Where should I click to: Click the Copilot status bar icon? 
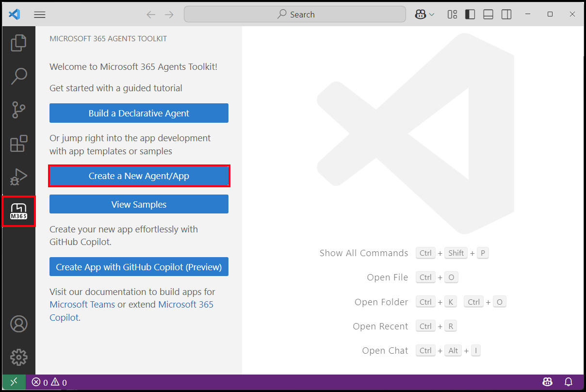(x=547, y=382)
